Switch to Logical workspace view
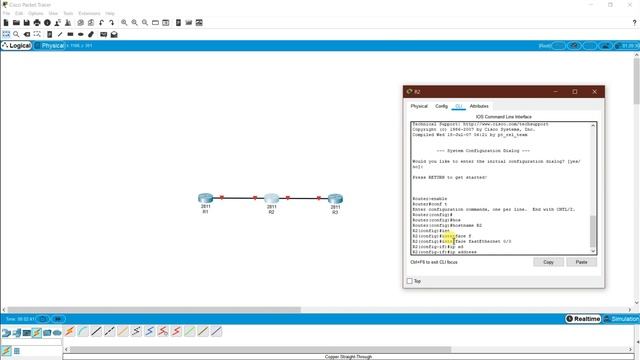The height and width of the screenshot is (360, 640). (x=16, y=46)
